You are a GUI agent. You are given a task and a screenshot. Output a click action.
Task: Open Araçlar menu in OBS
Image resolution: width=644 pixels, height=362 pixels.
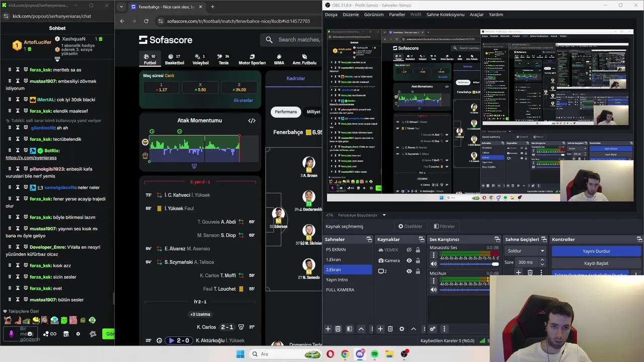476,15
